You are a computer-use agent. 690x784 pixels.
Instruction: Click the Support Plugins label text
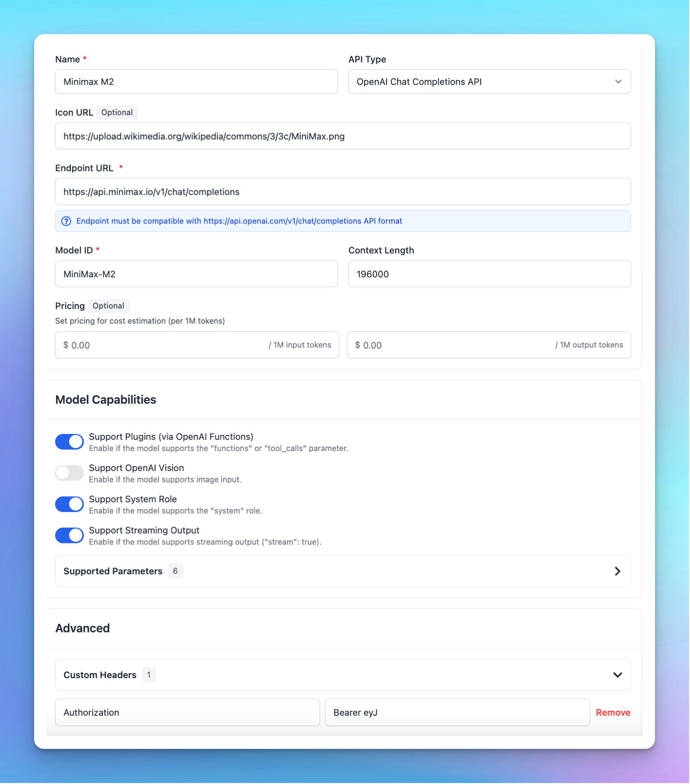[x=171, y=436]
